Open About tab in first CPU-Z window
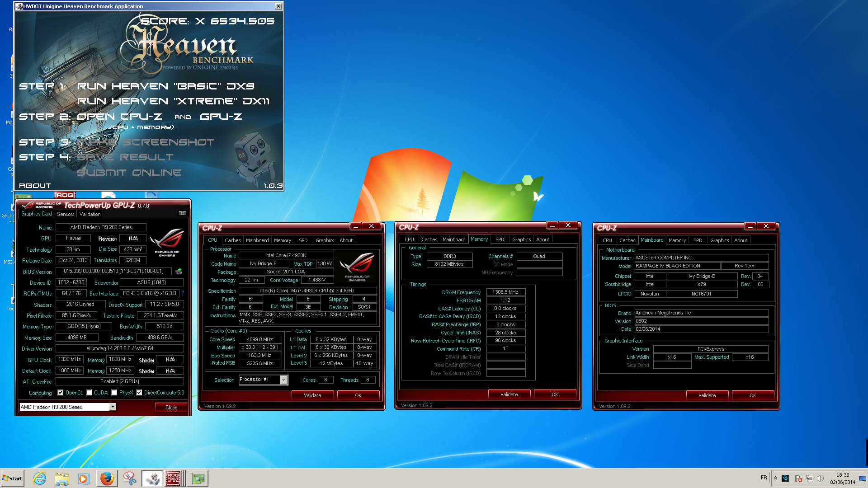This screenshot has height=488, width=868. click(x=346, y=240)
